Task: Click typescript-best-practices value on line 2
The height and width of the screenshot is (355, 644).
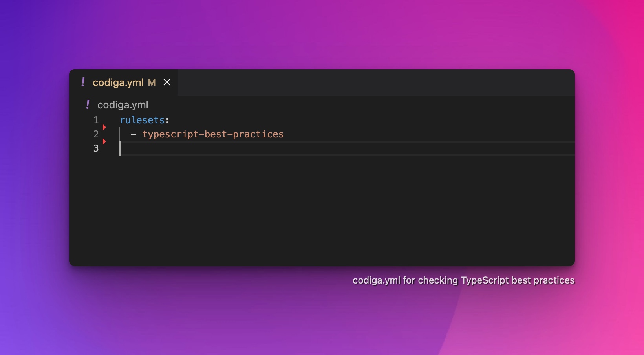Action: point(213,134)
